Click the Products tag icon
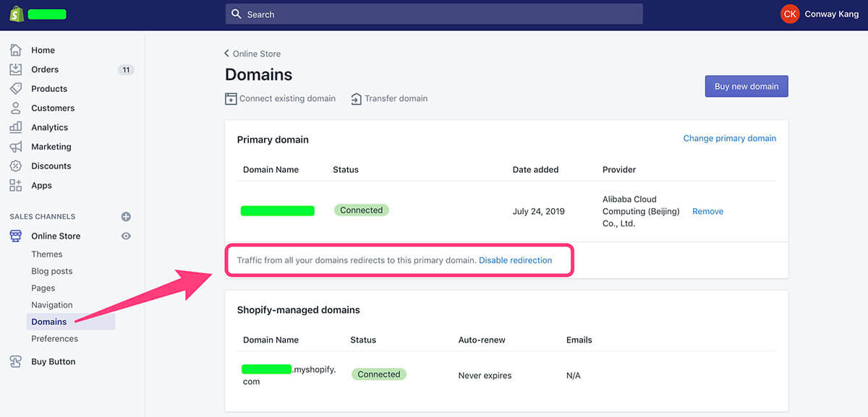The width and height of the screenshot is (868, 417). (16, 89)
